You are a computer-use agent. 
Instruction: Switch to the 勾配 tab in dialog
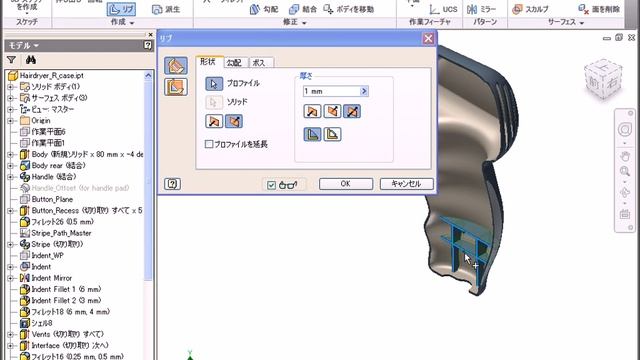point(234,62)
